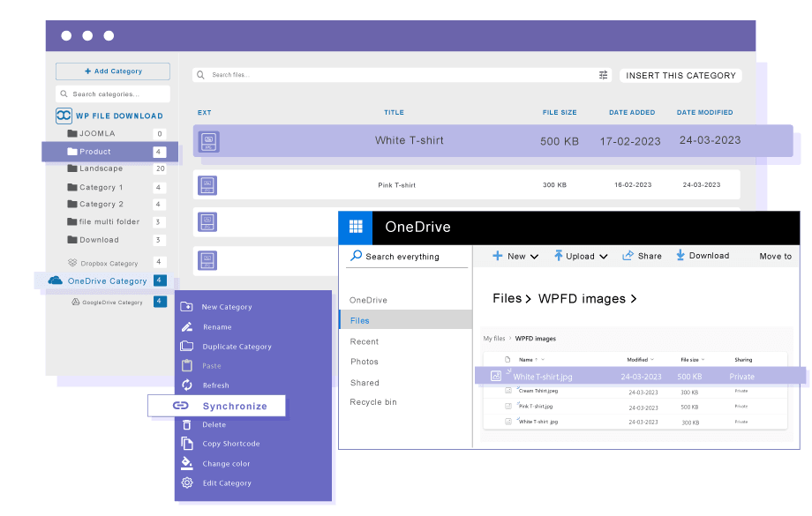Click the New Category icon in the context menu

tap(186, 306)
